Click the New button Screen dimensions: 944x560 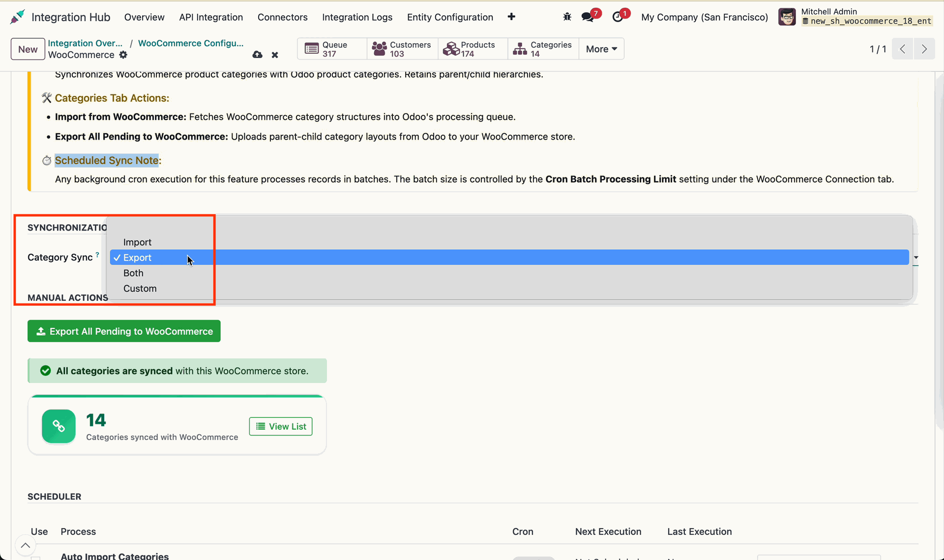click(28, 49)
